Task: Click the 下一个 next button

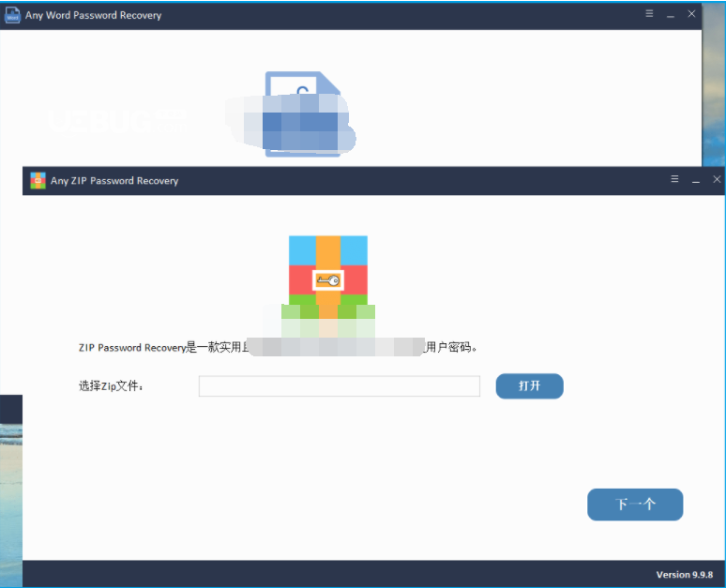Action: click(x=635, y=505)
